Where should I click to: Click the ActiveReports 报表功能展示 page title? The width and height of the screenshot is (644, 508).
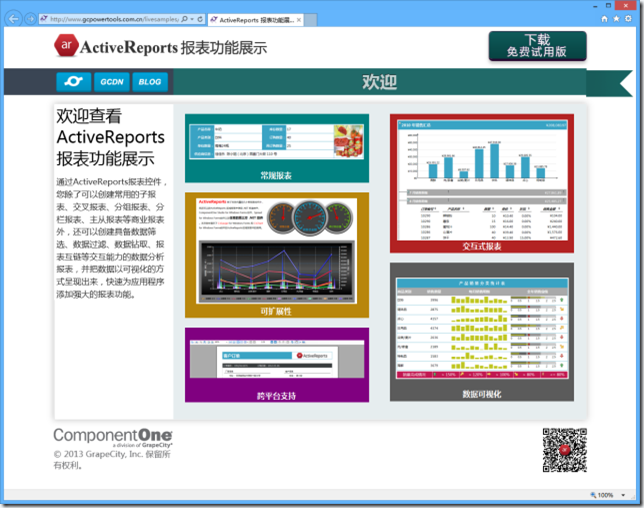tap(173, 48)
